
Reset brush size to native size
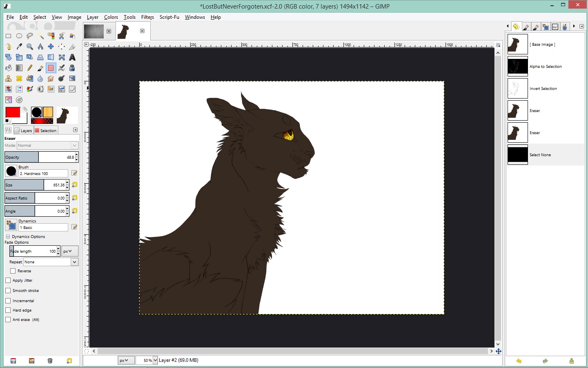[x=75, y=185]
